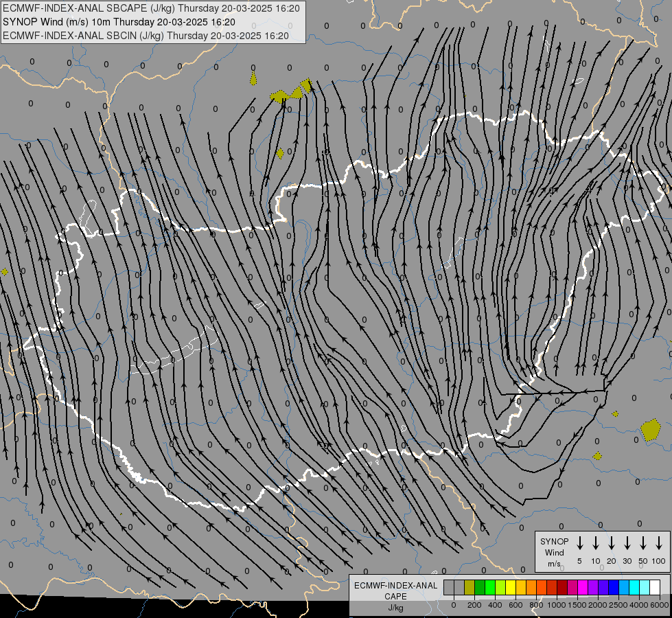Click the 'ECMWF-INDEX-ANAL' label in CAPE legend
Image resolution: width=672 pixels, height=618 pixels.
[395, 586]
